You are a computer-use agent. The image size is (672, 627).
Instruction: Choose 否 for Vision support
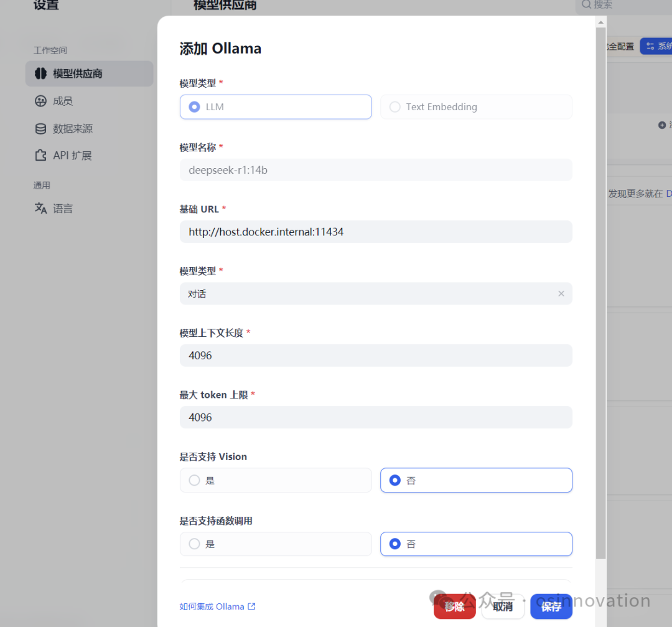(476, 480)
